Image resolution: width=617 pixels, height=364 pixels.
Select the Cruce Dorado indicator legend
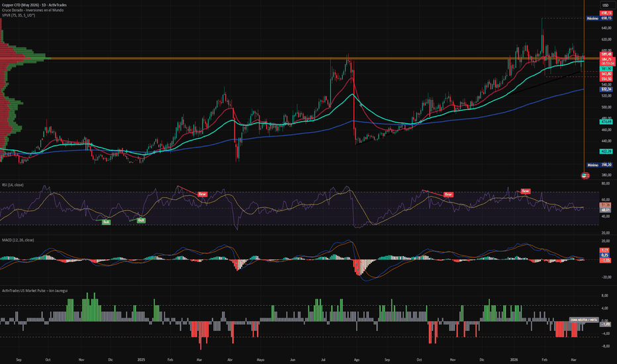32,10
